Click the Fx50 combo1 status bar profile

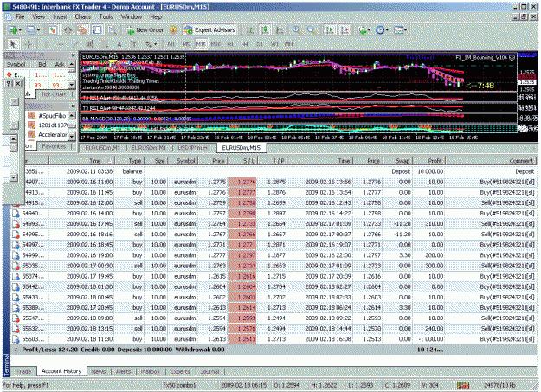179,385
